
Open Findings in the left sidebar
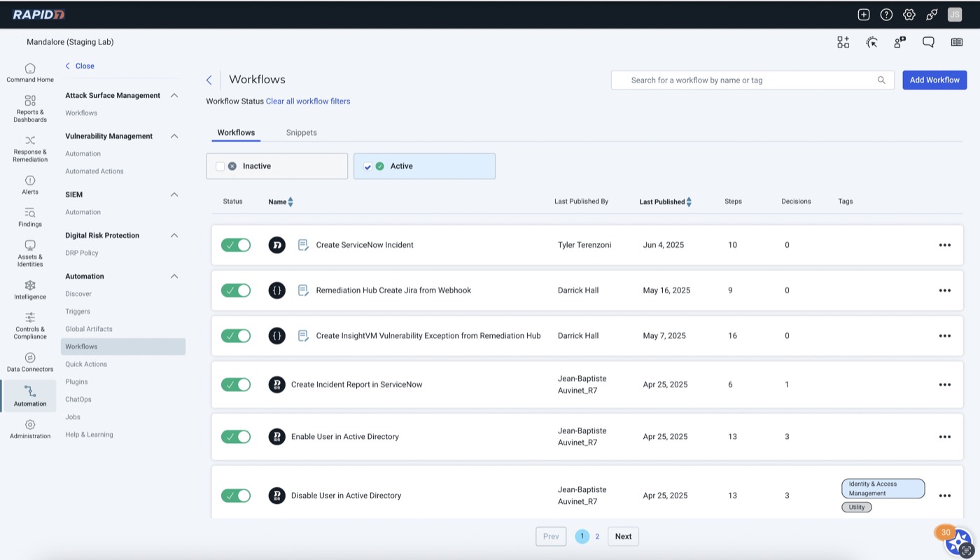30,218
